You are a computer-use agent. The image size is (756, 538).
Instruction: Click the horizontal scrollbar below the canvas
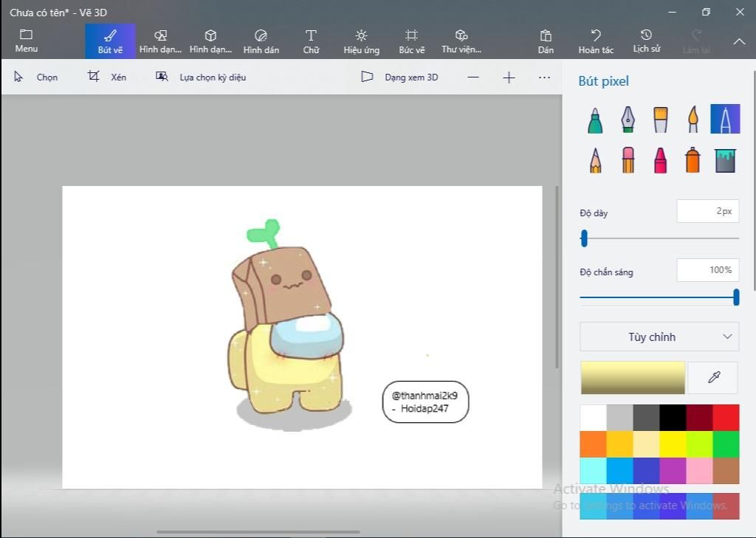coord(258,532)
